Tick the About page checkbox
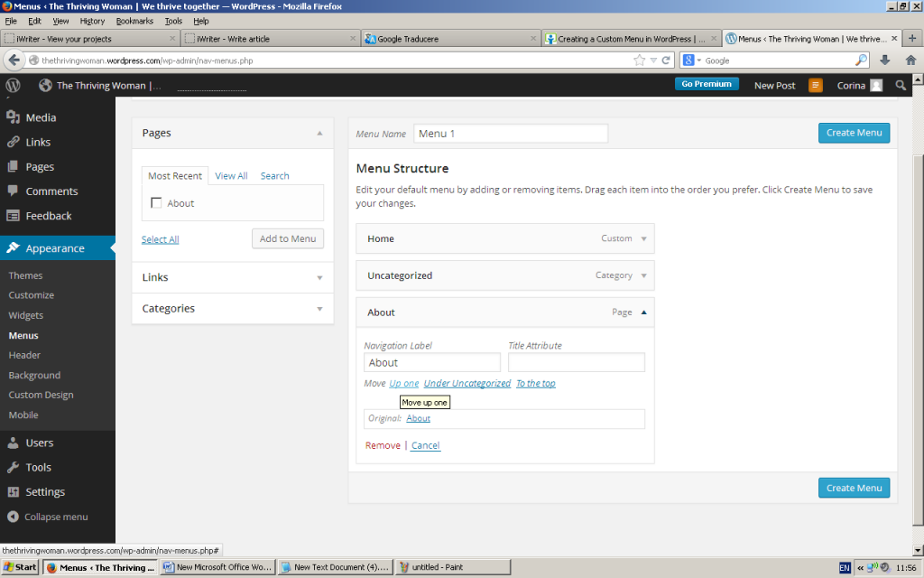Image resolution: width=924 pixels, height=578 pixels. click(156, 203)
